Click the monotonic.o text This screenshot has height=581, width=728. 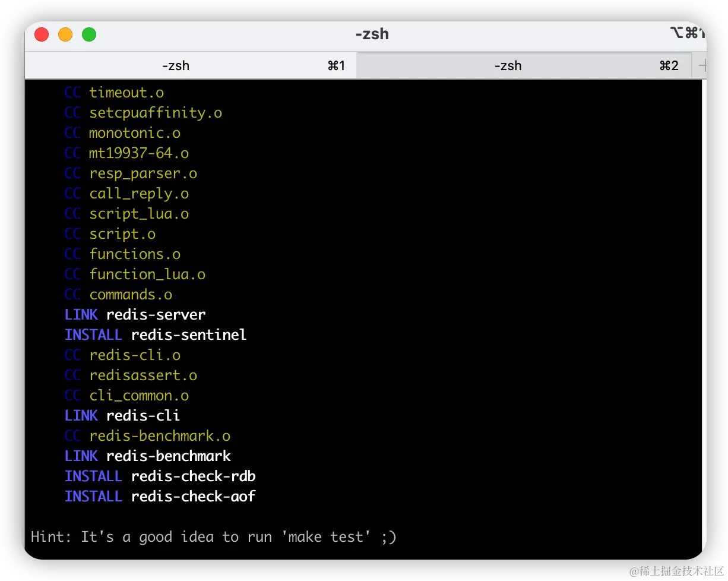[x=135, y=133]
